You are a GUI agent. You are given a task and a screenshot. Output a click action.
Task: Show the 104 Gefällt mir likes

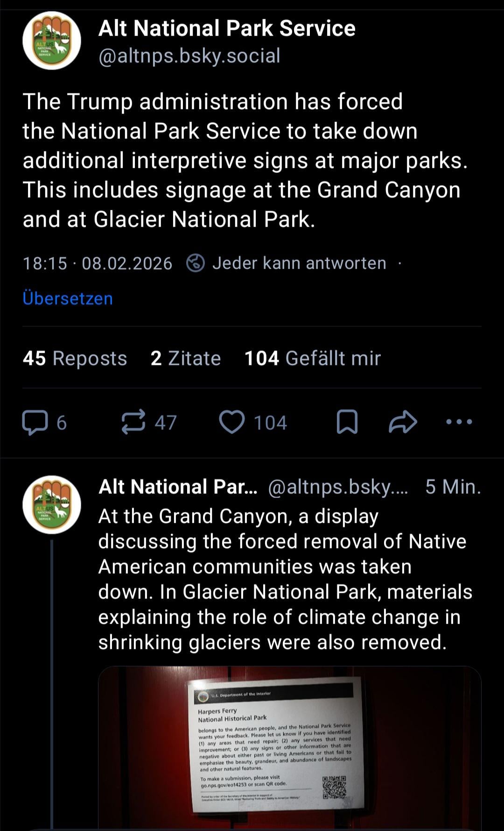[313, 358]
